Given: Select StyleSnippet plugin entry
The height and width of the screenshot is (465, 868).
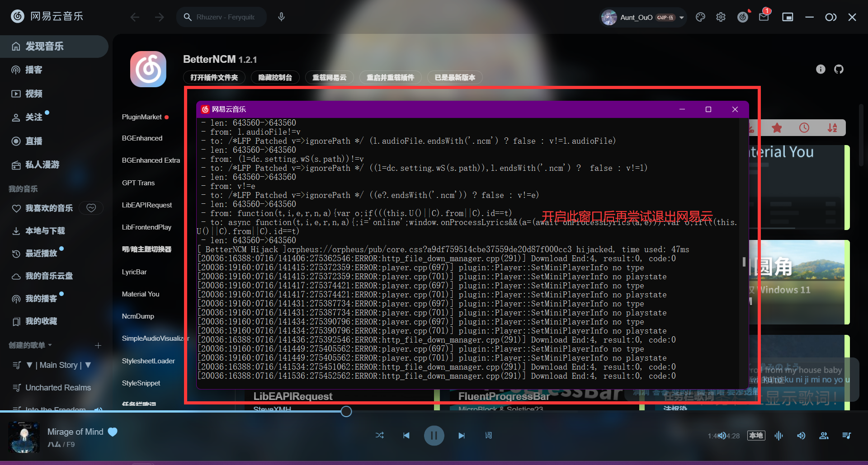Looking at the screenshot, I should pos(141,383).
